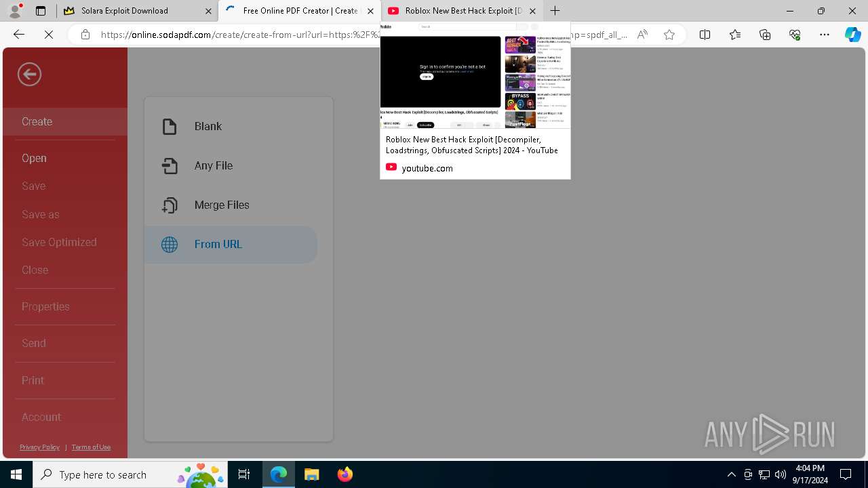Choose Save as in the sidebar

pyautogui.click(x=40, y=214)
